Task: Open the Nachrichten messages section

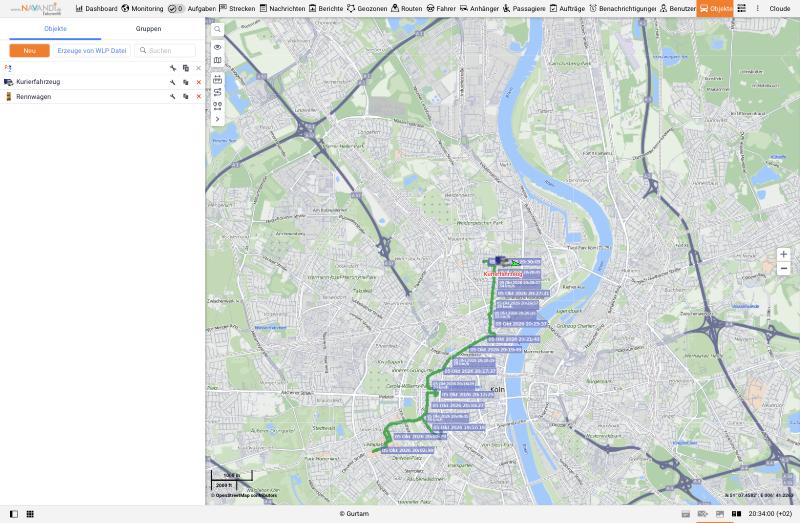Action: tap(283, 9)
